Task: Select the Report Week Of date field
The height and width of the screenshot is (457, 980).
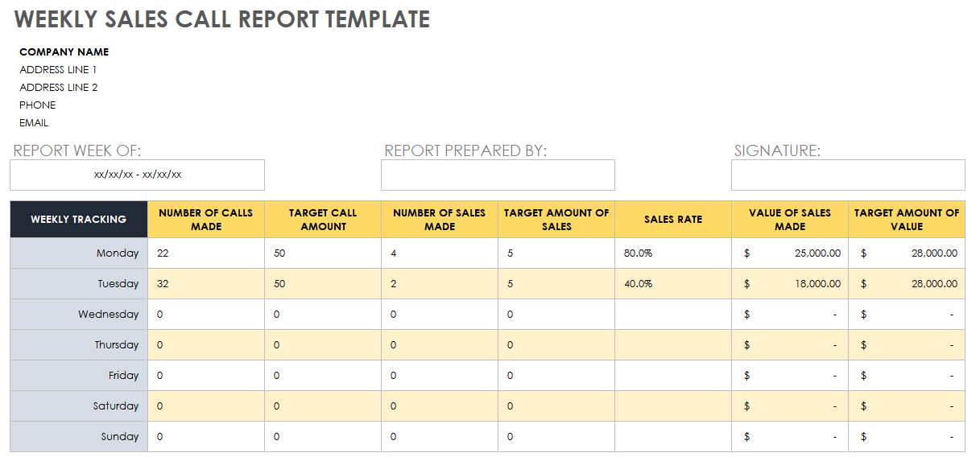Action: pos(137,175)
